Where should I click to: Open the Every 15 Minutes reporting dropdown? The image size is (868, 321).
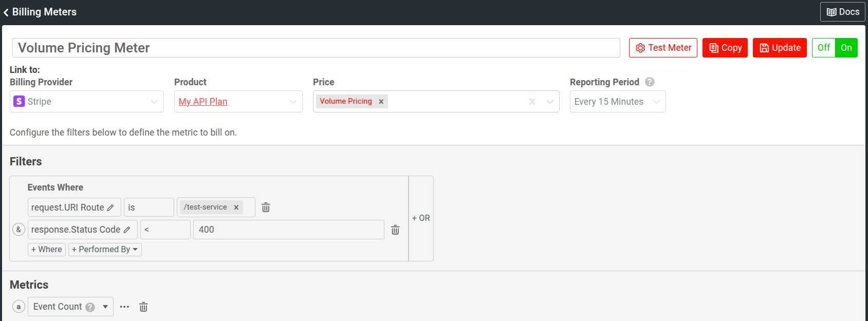coord(656,102)
